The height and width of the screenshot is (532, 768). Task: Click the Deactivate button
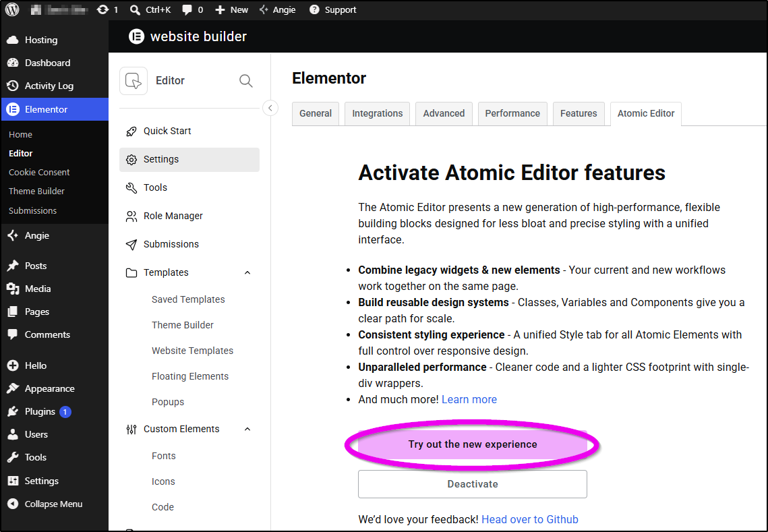(473, 485)
